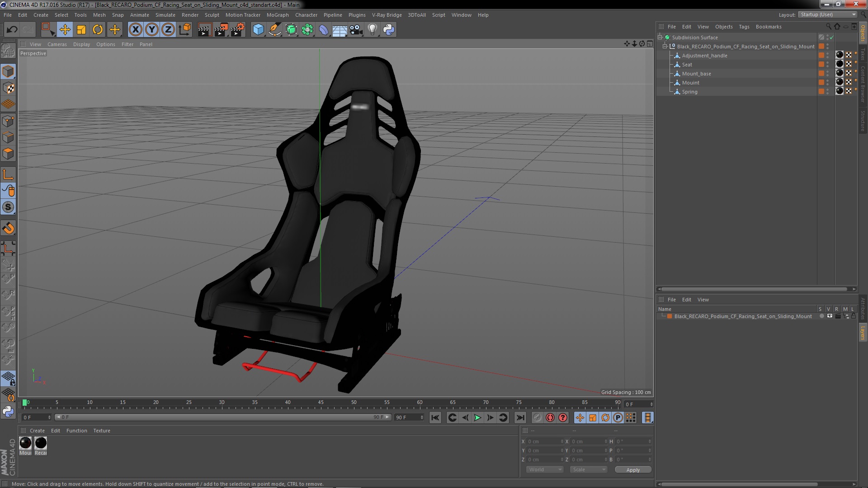Screen dimensions: 868x488
Task: Open material manager Texture menu
Action: [102, 431]
